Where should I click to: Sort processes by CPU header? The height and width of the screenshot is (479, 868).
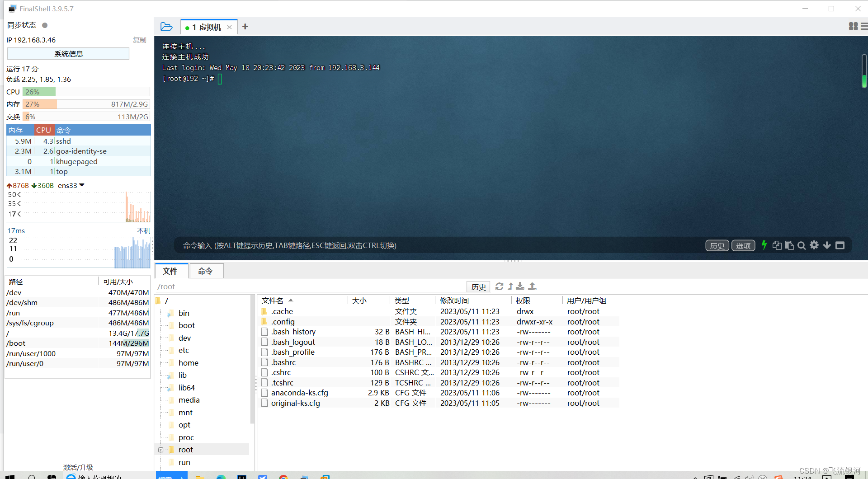click(44, 130)
